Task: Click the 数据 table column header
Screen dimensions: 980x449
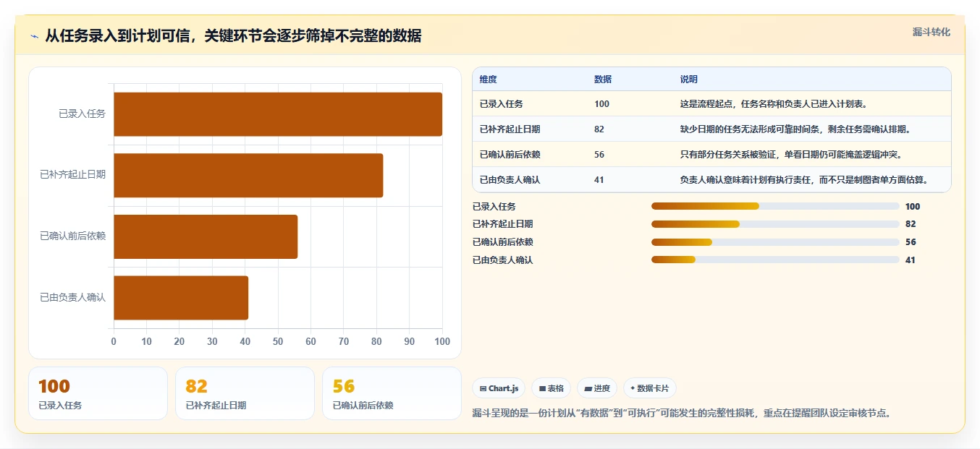Action: tap(603, 80)
